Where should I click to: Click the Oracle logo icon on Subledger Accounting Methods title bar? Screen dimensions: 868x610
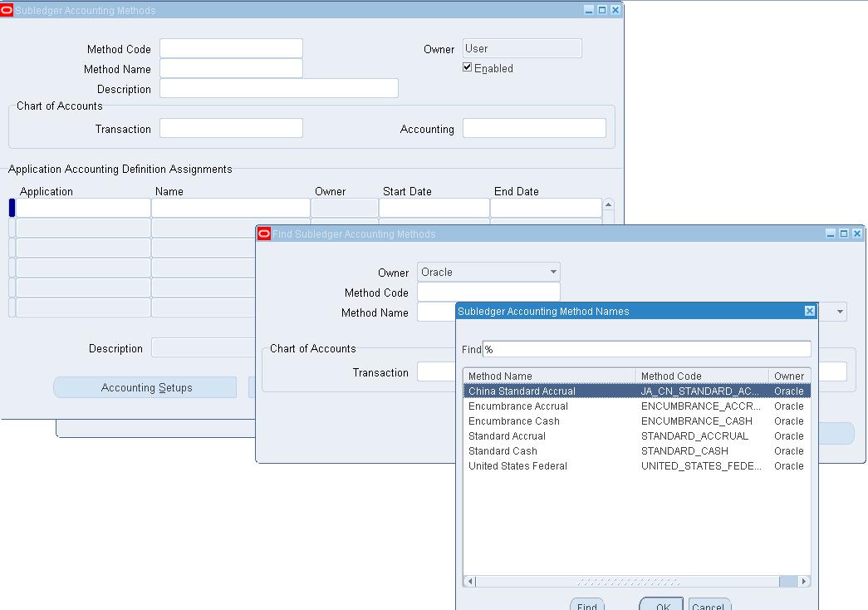click(9, 9)
